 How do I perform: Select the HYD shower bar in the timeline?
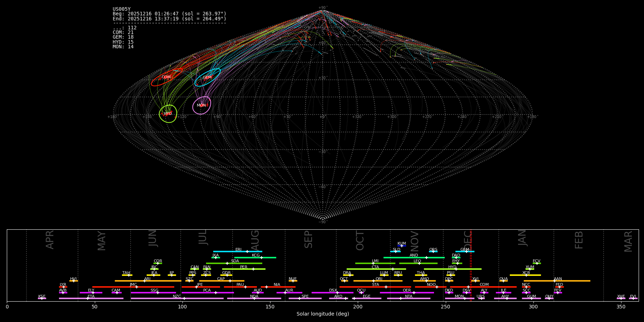click(x=453, y=269)
